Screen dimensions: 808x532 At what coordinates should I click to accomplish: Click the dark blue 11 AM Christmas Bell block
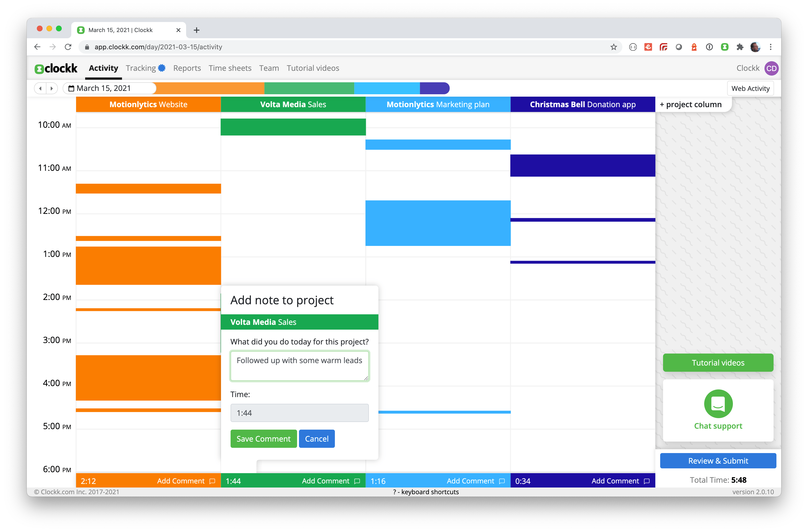pos(583,165)
